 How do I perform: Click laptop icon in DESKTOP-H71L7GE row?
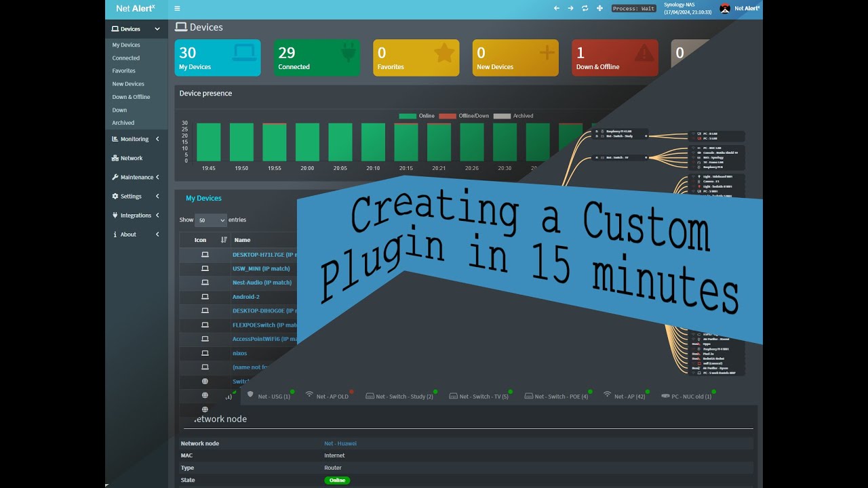point(205,255)
